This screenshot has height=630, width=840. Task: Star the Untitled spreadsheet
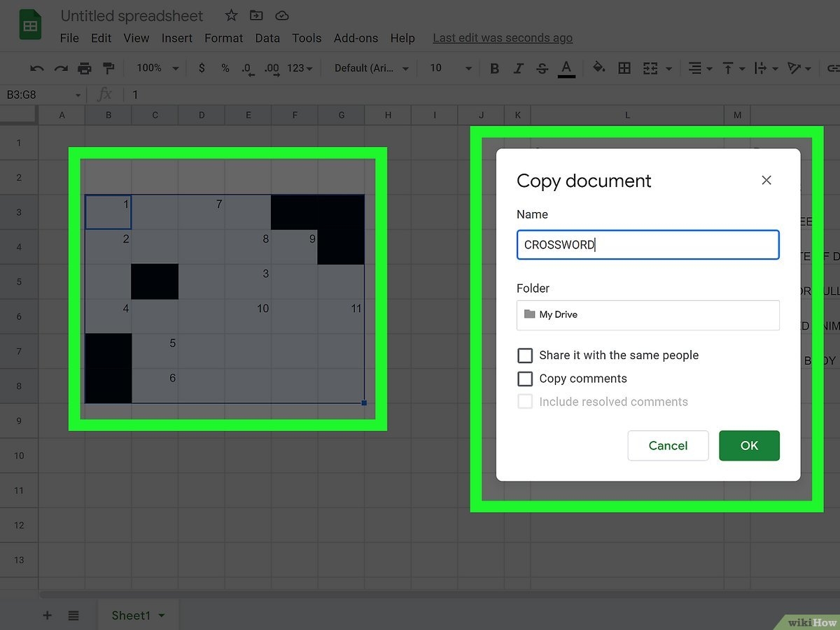coord(231,15)
